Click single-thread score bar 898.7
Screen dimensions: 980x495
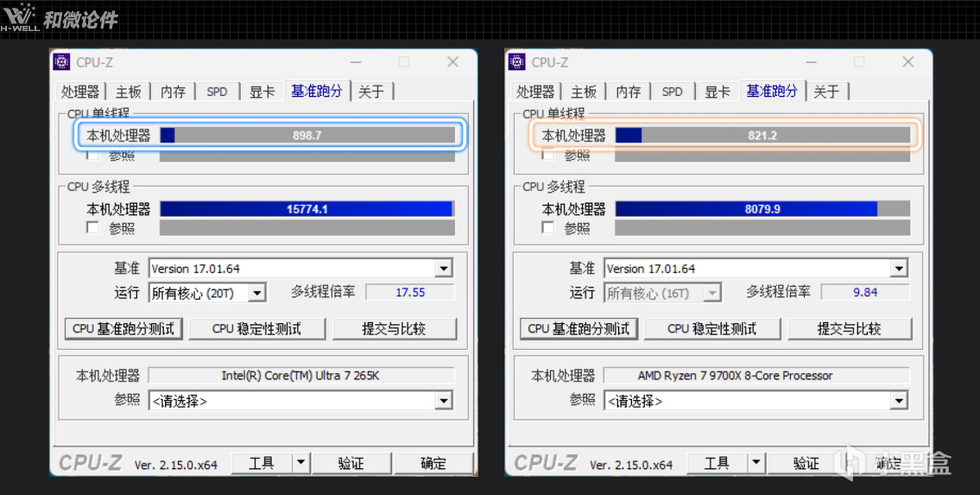click(307, 135)
